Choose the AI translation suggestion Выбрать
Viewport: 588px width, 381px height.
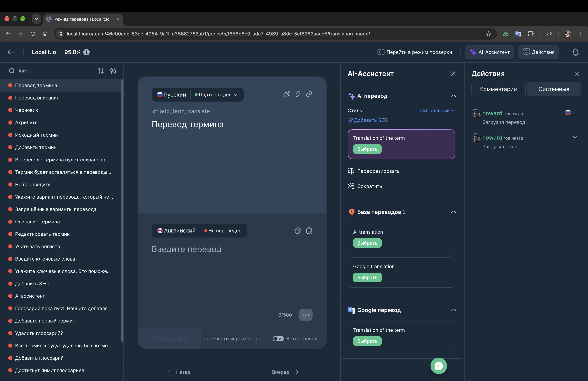[367, 243]
